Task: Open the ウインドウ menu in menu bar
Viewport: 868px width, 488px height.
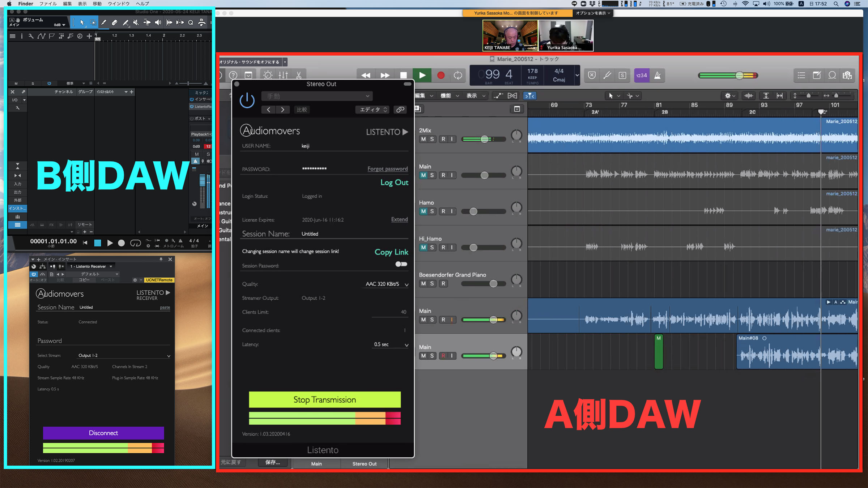Action: [119, 4]
